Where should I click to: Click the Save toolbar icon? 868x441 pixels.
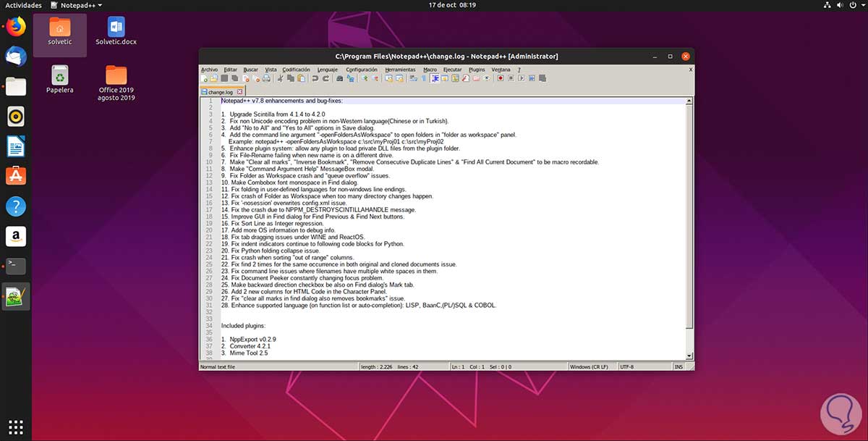tap(224, 78)
